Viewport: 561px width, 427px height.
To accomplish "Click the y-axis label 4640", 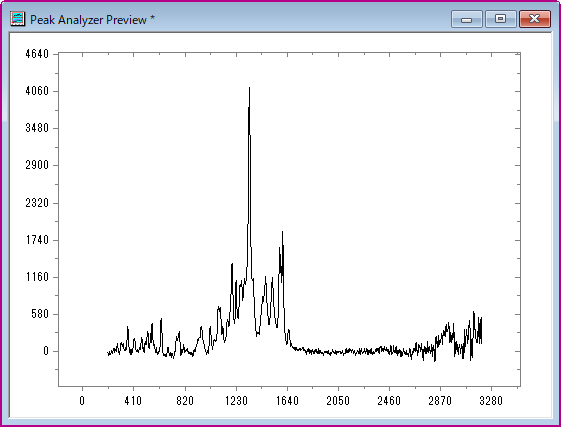I will [x=37, y=54].
